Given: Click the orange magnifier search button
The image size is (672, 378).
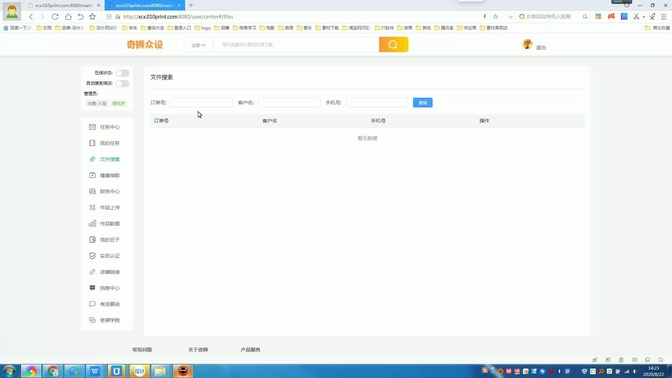Looking at the screenshot, I should coord(393,45).
